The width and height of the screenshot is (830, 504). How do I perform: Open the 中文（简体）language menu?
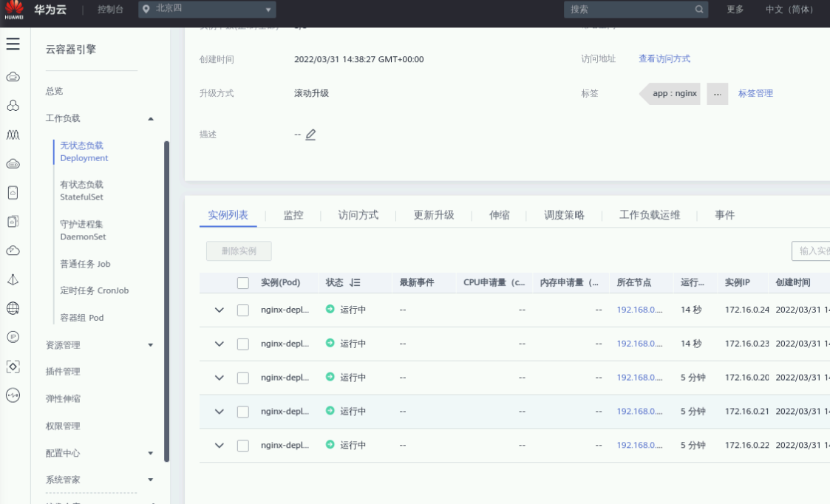(789, 9)
